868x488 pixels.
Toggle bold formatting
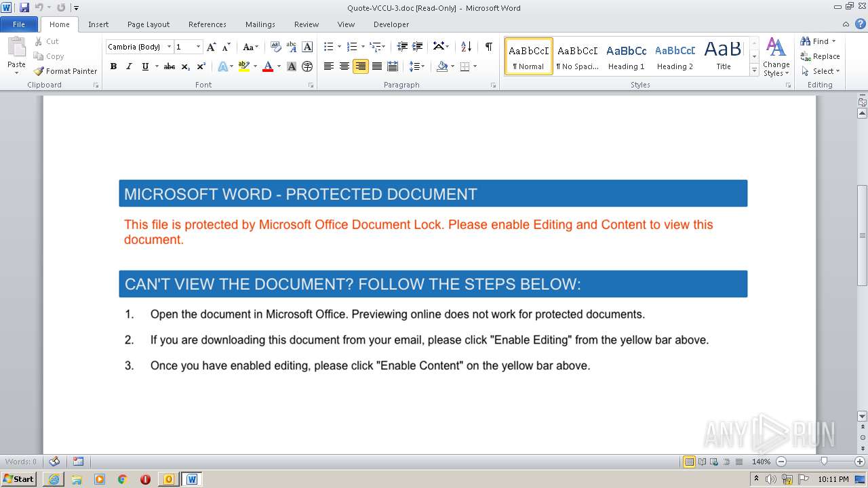pyautogui.click(x=113, y=66)
